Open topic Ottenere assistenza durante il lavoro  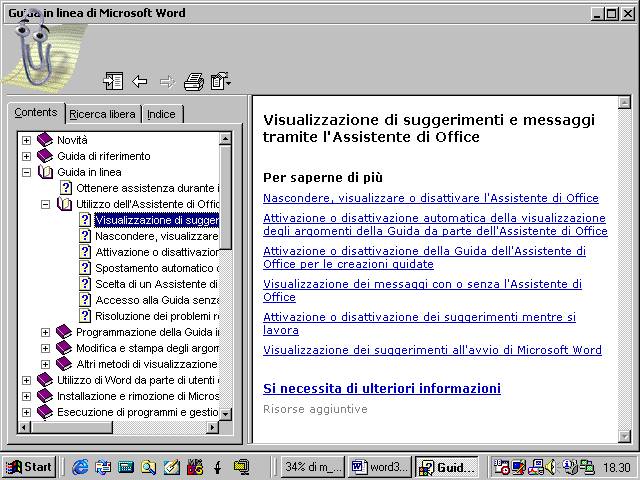tap(147, 188)
